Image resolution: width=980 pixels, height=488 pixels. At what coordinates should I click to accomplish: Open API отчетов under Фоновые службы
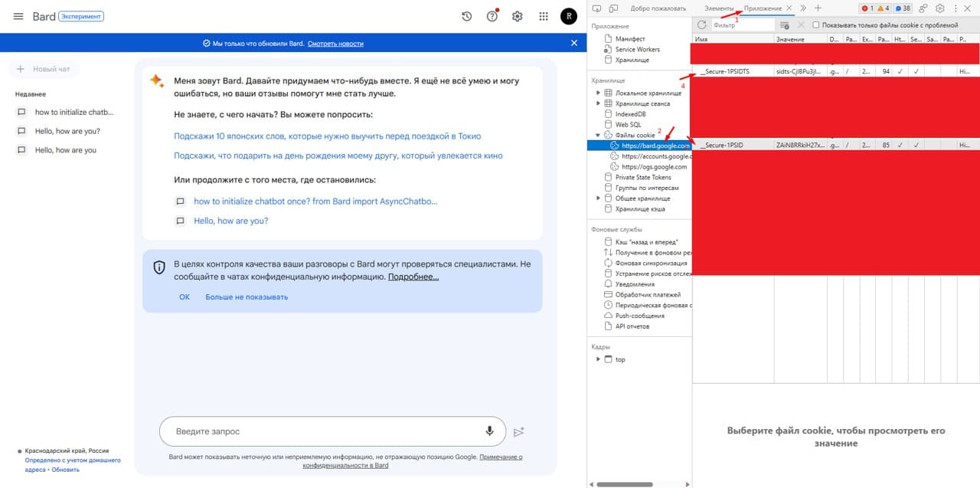point(632,326)
